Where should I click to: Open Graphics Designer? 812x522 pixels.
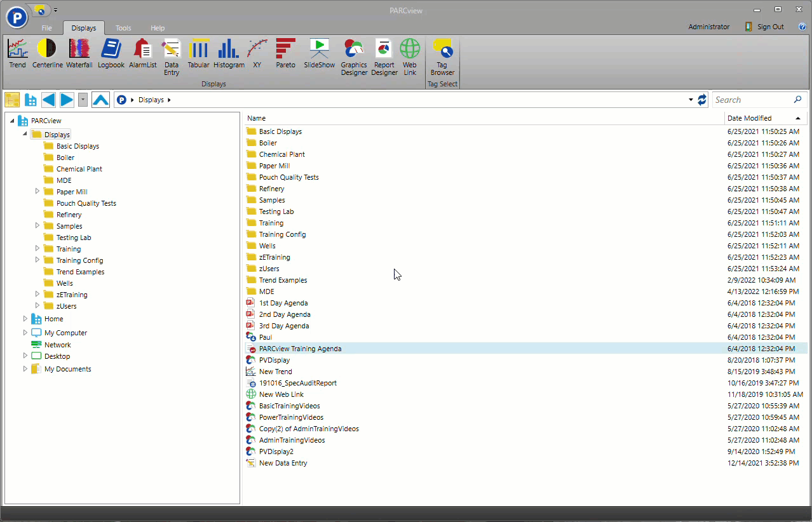pyautogui.click(x=354, y=57)
